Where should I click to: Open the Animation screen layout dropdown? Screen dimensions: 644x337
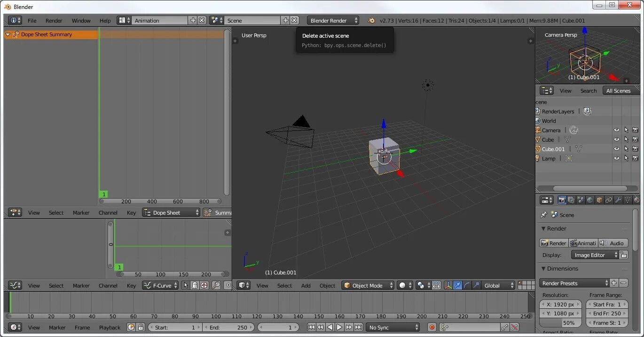tap(124, 20)
